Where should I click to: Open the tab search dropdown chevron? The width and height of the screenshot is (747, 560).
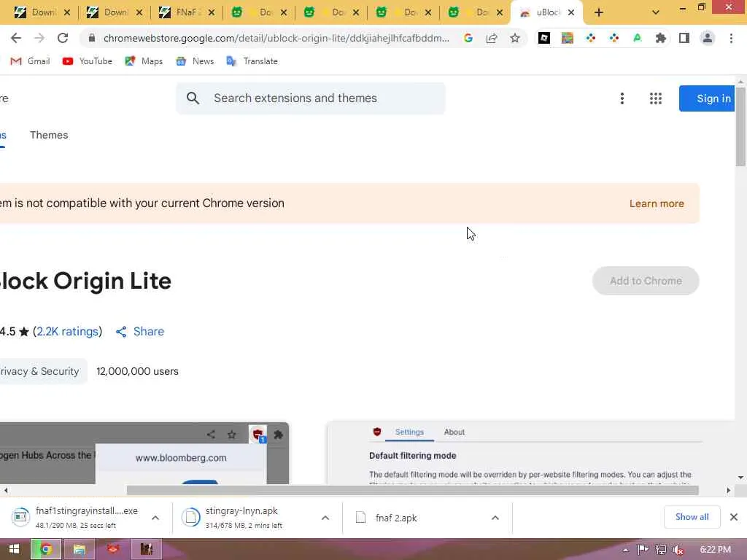(x=656, y=12)
